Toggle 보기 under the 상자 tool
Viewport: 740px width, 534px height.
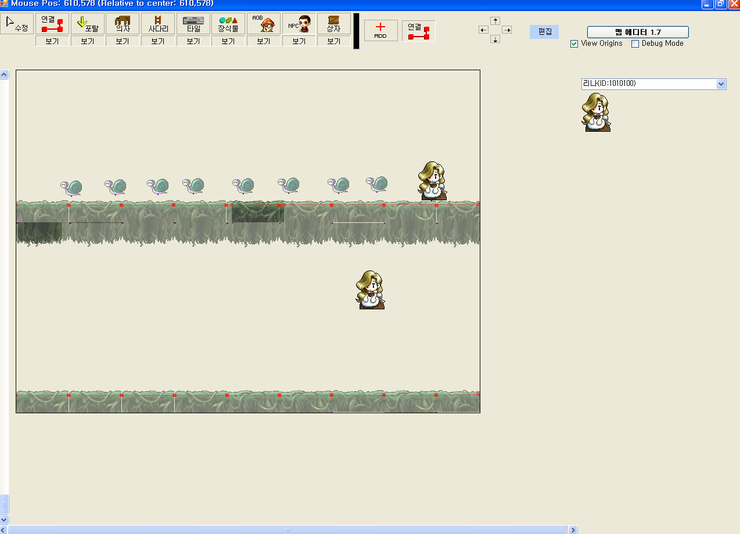334,41
